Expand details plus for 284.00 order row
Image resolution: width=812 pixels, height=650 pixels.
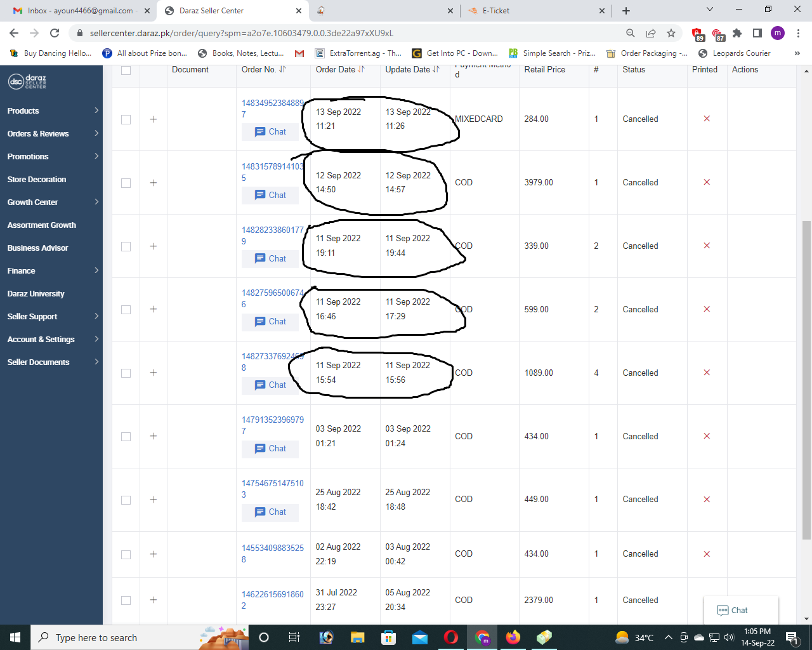click(154, 119)
